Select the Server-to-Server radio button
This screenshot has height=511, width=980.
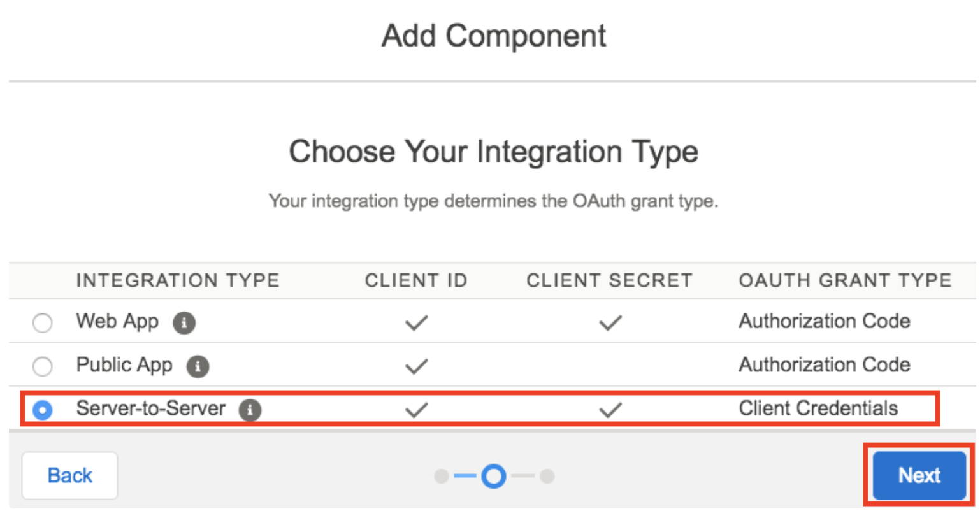[x=43, y=410]
